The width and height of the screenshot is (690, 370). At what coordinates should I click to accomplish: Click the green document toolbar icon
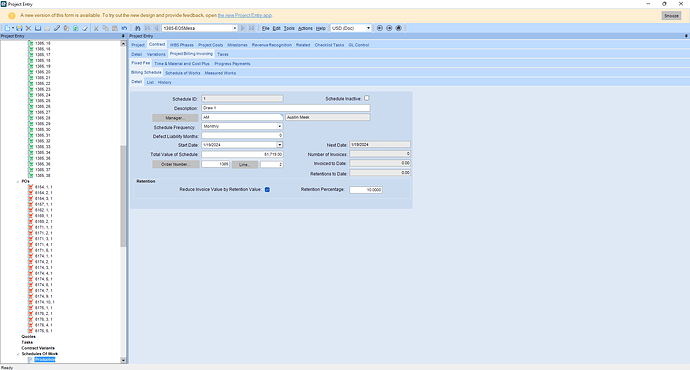coord(76,28)
